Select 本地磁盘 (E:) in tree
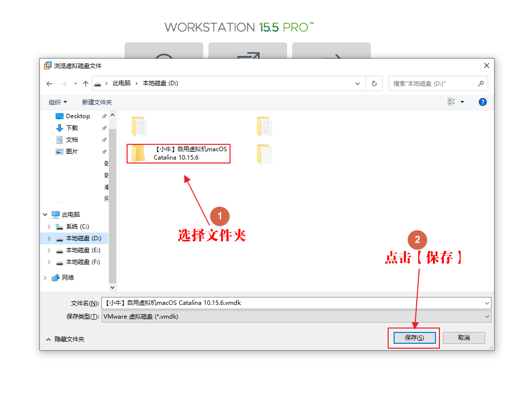 point(83,250)
